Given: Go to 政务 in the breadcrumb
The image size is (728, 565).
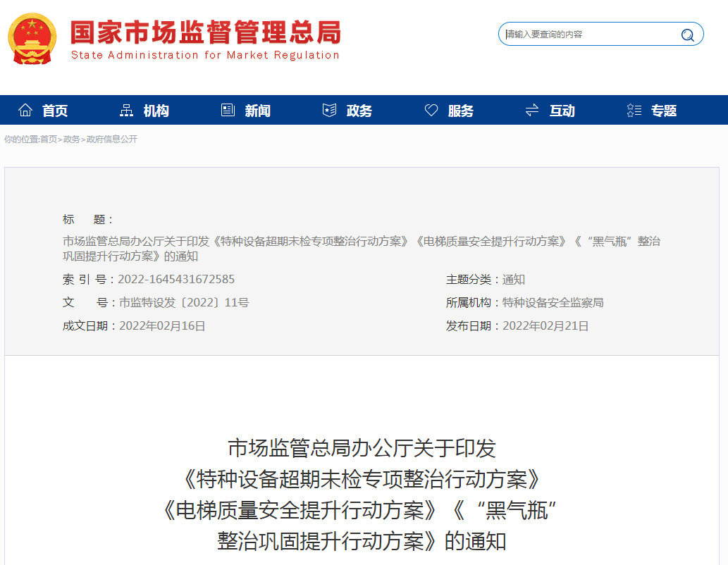Looking at the screenshot, I should click(x=71, y=139).
